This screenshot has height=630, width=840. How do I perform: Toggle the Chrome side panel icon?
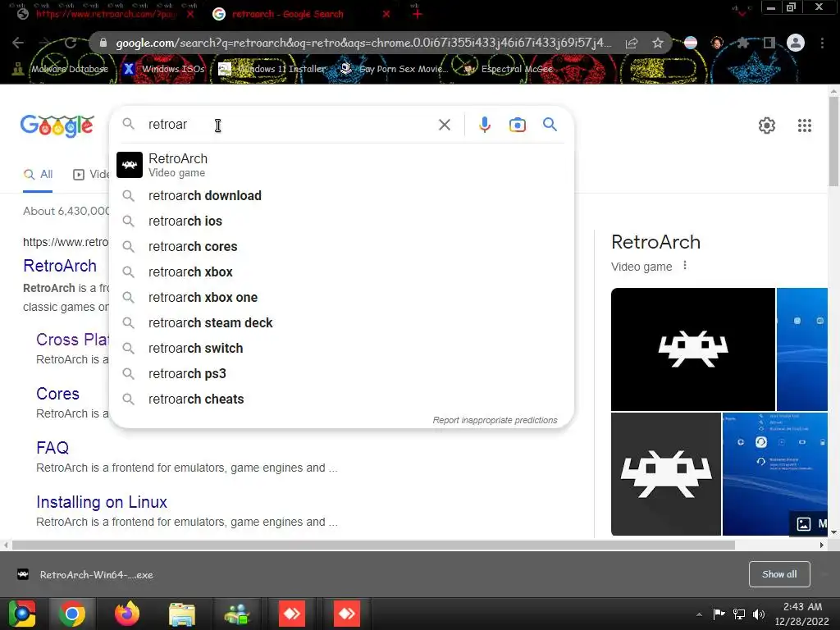(x=769, y=43)
